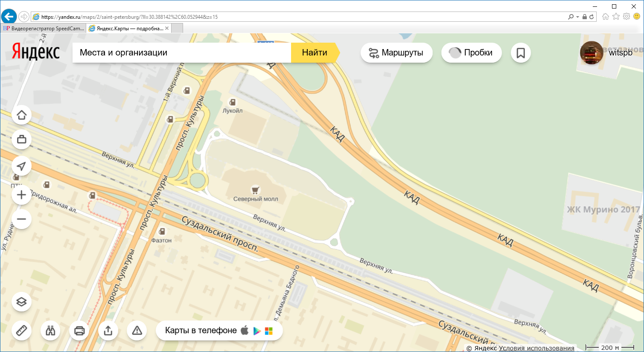
Task: Click the Work briefcase icon button
Action: coord(21,140)
